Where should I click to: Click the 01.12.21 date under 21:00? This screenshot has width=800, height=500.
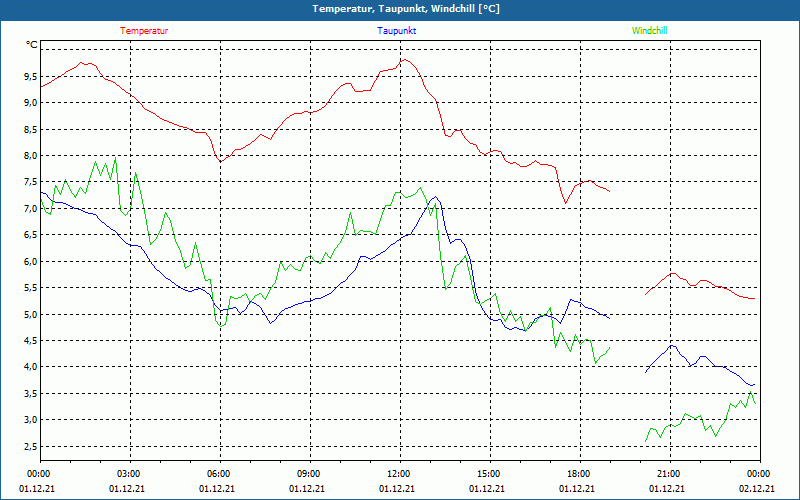coord(667,488)
